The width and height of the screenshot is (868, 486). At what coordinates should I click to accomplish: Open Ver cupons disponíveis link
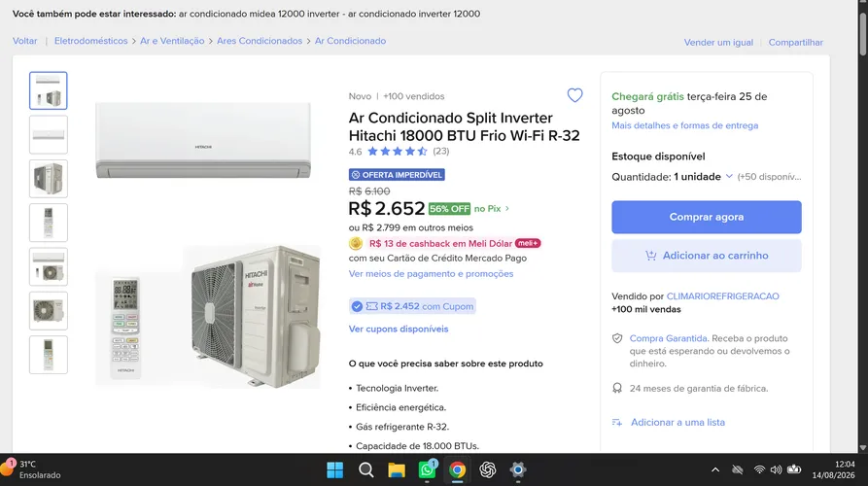click(399, 329)
